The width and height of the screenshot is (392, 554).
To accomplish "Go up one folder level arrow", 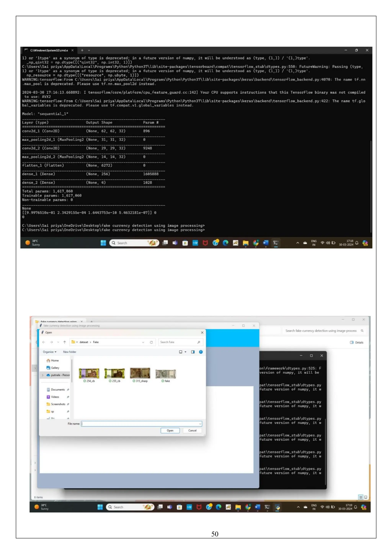I will pos(65,342).
